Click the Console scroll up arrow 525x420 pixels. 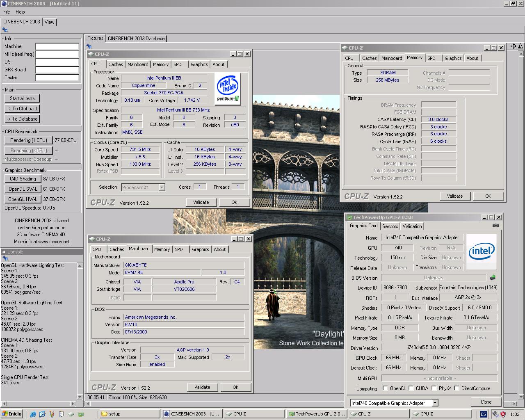pos(80,266)
